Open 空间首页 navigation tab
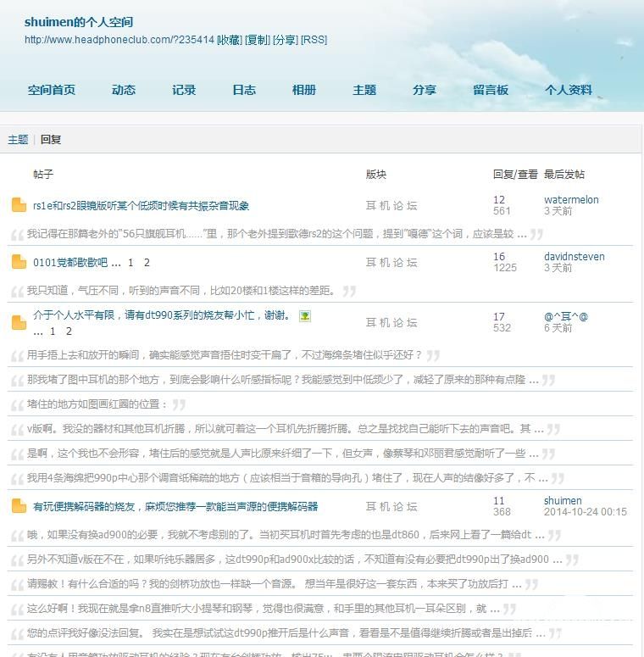644x657 pixels. [52, 90]
